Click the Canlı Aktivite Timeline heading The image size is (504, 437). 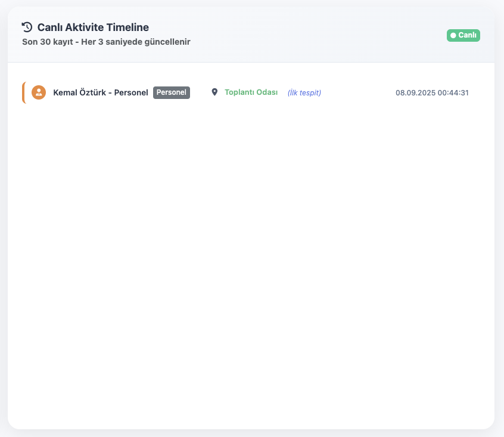[93, 27]
